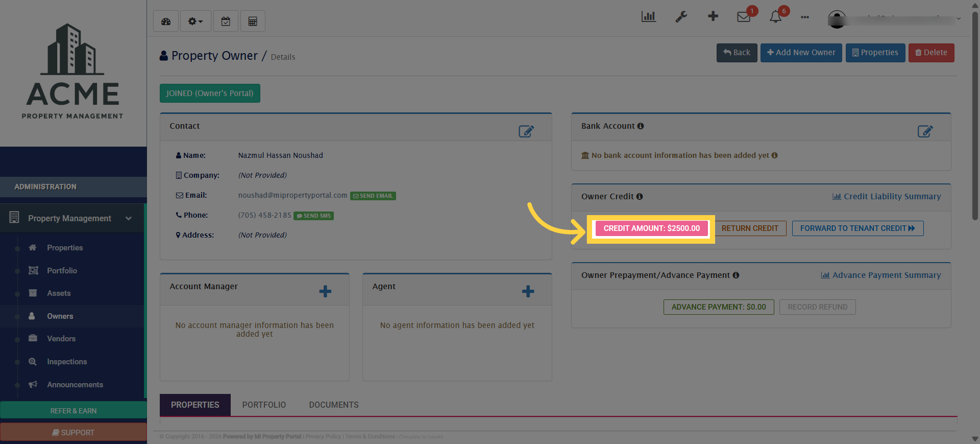Open Vendors in the sidebar

61,339
